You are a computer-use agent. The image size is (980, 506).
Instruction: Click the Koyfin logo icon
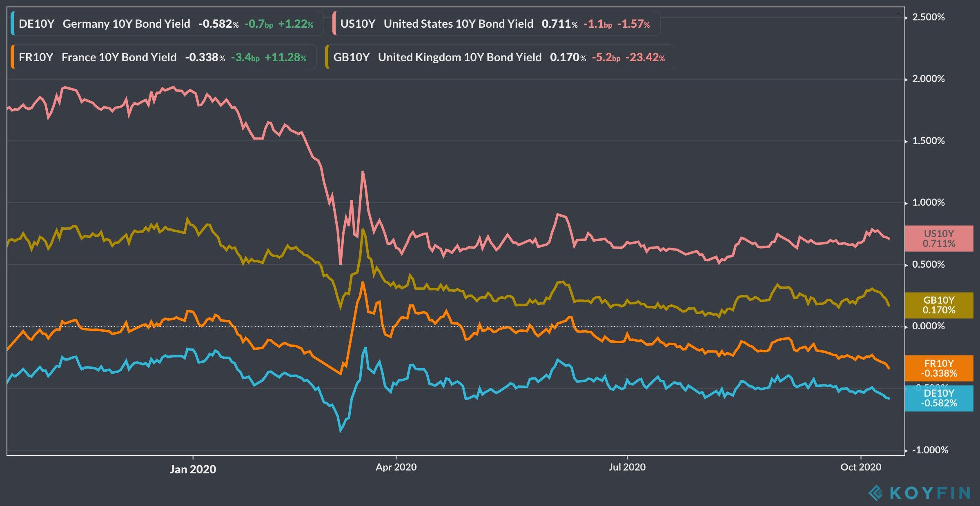coord(875,493)
